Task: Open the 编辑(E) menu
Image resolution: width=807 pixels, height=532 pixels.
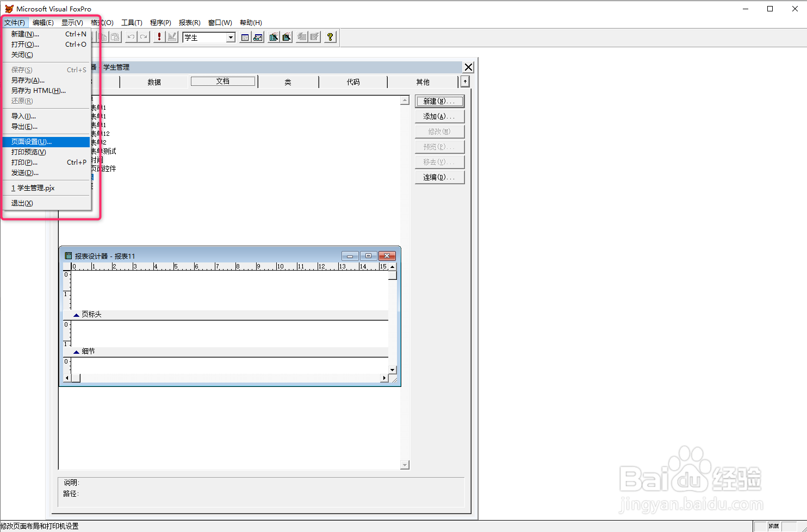Action: [x=43, y=22]
